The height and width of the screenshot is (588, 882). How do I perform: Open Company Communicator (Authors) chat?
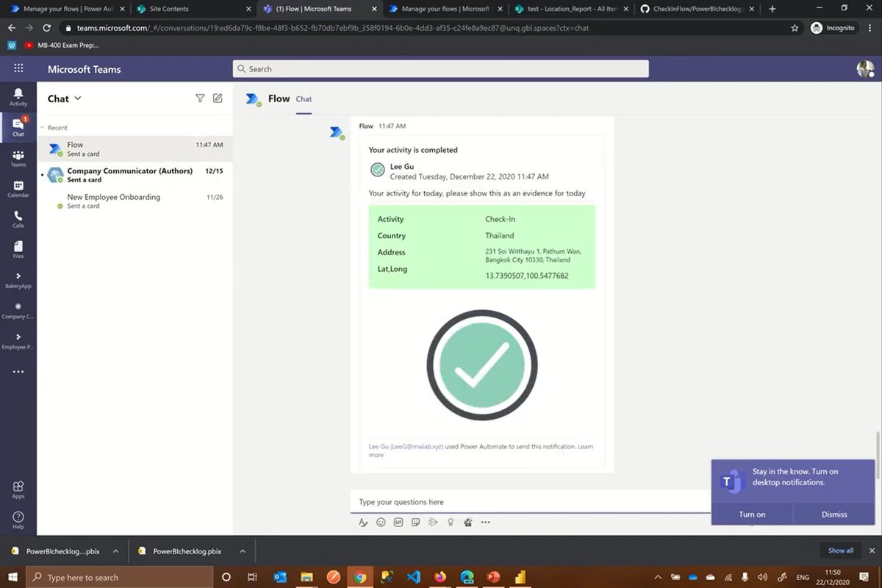(x=135, y=175)
